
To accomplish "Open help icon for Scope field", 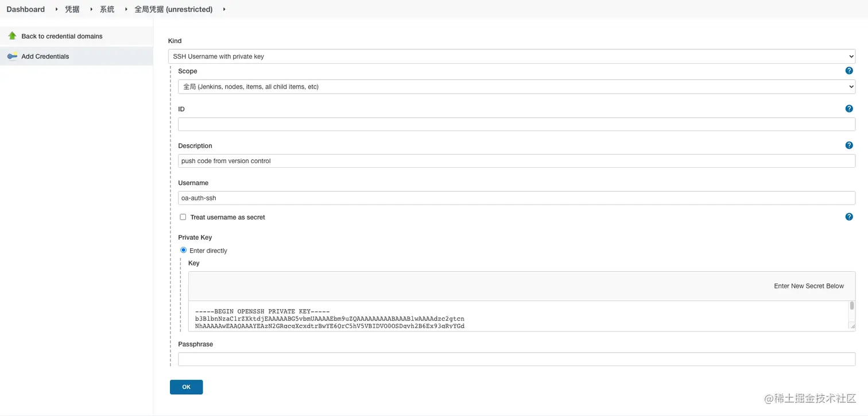I will coord(849,71).
